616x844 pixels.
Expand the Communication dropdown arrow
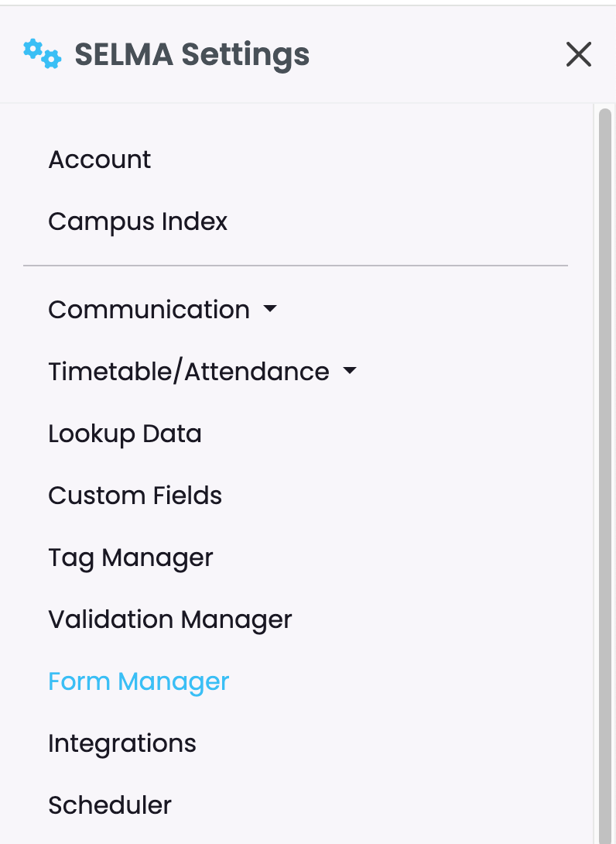click(x=270, y=308)
